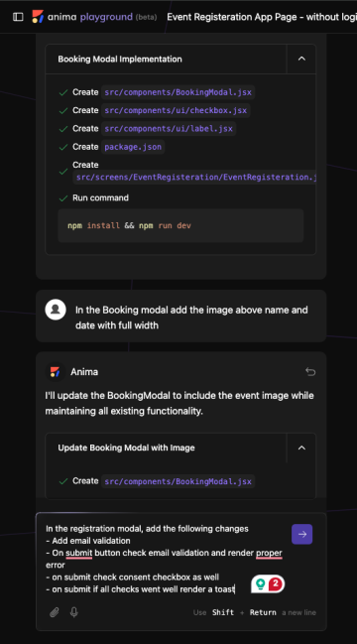Collapse the Booking Modal Implementation section
Image resolution: width=357 pixels, height=644 pixels.
point(301,59)
